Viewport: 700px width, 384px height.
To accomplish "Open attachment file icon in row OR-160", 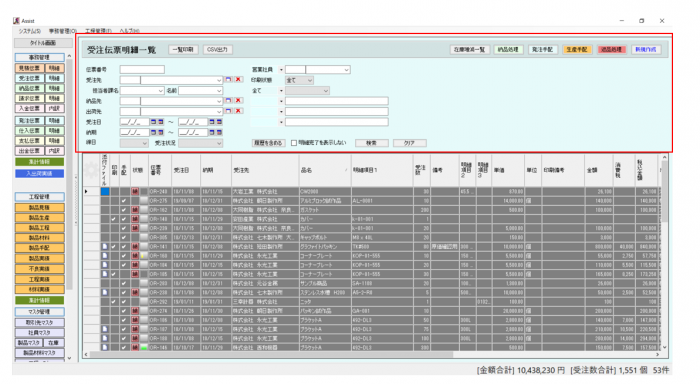I will [104, 256].
